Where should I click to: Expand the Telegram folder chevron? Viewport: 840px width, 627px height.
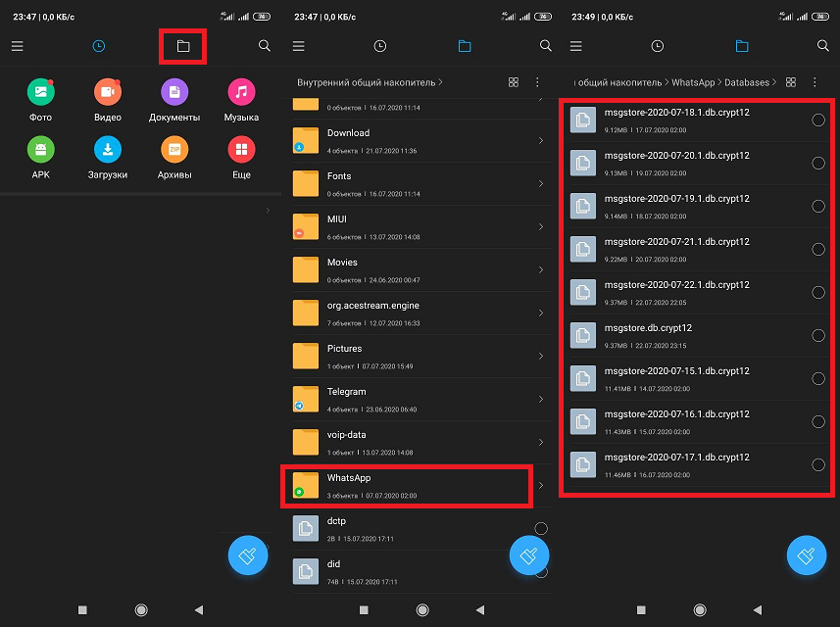[541, 400]
